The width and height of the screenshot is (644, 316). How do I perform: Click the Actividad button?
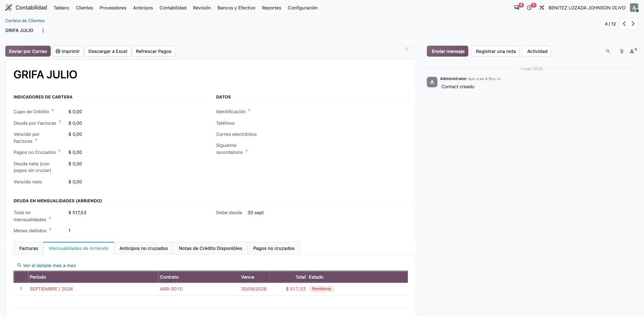tap(537, 51)
